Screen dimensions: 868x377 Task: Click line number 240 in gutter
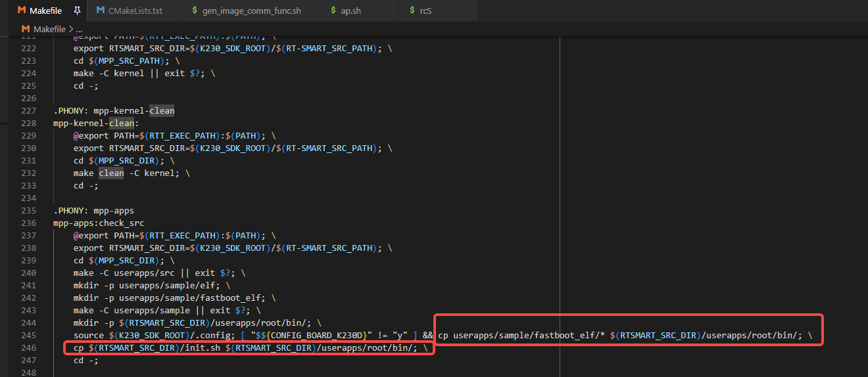click(29, 273)
